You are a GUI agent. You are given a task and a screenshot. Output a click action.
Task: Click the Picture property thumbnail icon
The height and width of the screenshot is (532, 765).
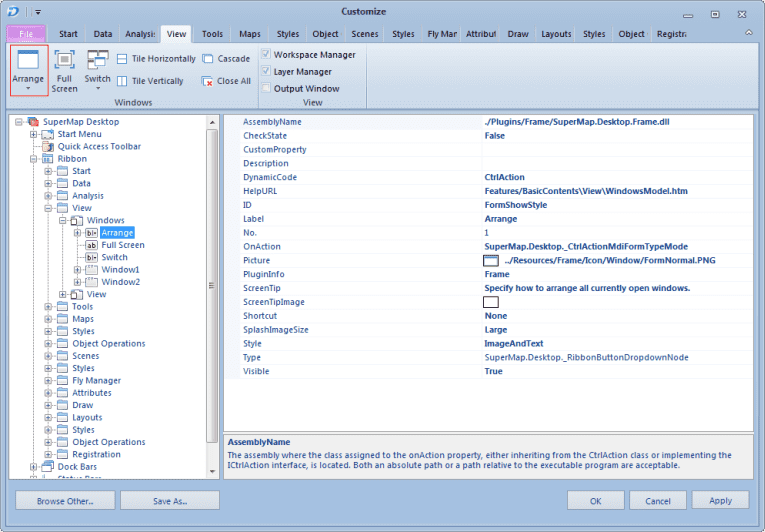(x=491, y=260)
